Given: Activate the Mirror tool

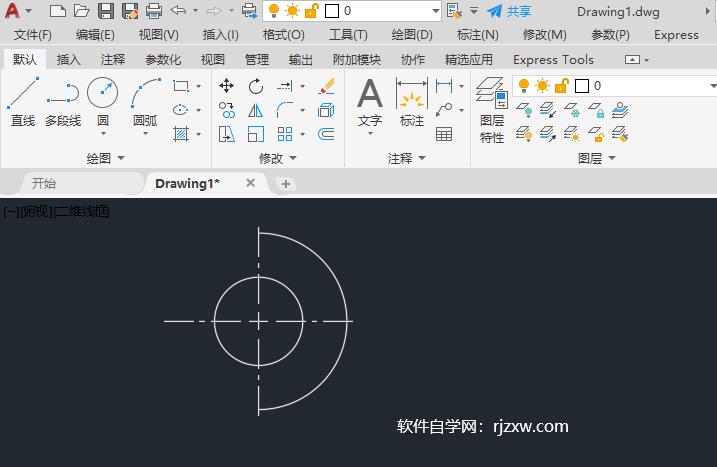Looking at the screenshot, I should (x=256, y=110).
